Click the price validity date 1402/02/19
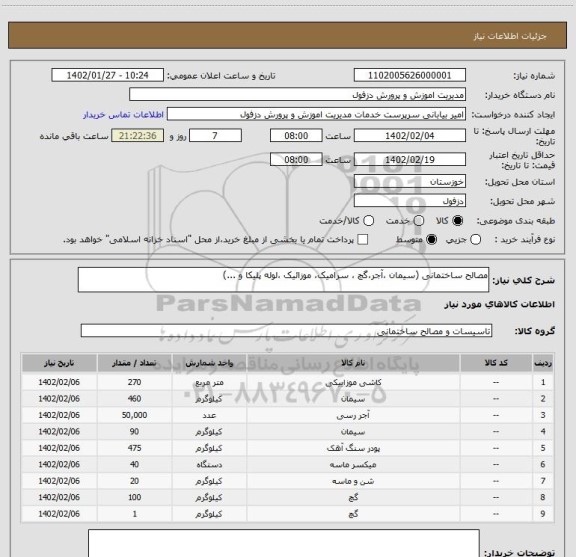The image size is (576, 557). 410,160
